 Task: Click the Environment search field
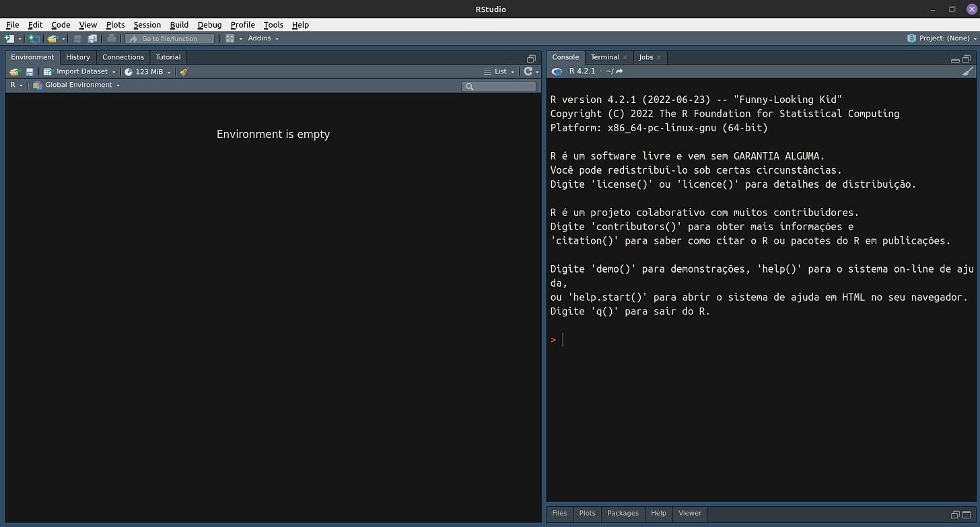[499, 86]
